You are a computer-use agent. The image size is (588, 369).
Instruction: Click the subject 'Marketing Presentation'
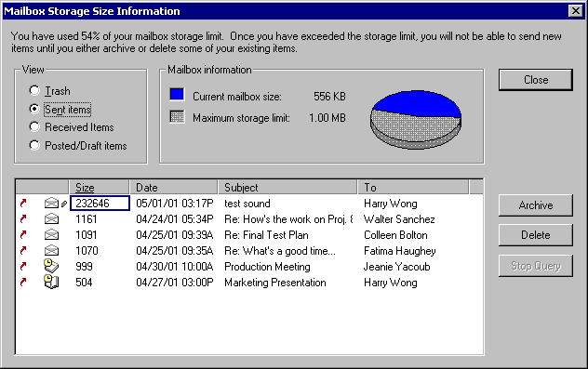point(275,282)
